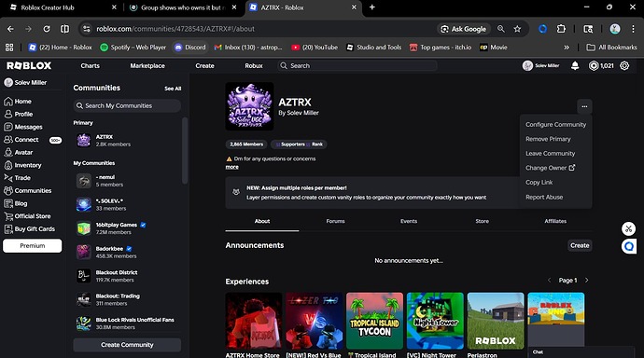Open Tropical Island Tycoon thumbnail
The width and height of the screenshot is (644, 358).
(374, 321)
